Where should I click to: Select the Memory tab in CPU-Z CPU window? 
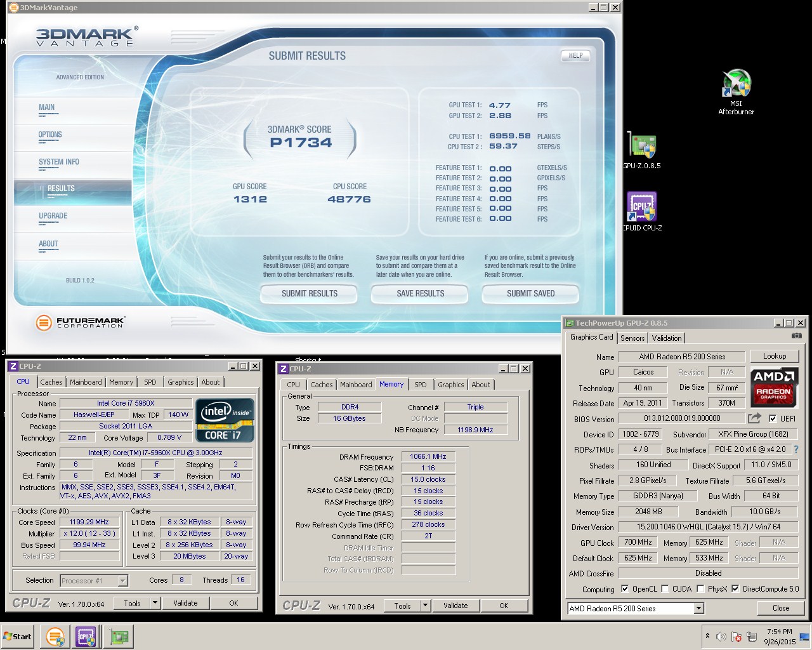tap(121, 382)
